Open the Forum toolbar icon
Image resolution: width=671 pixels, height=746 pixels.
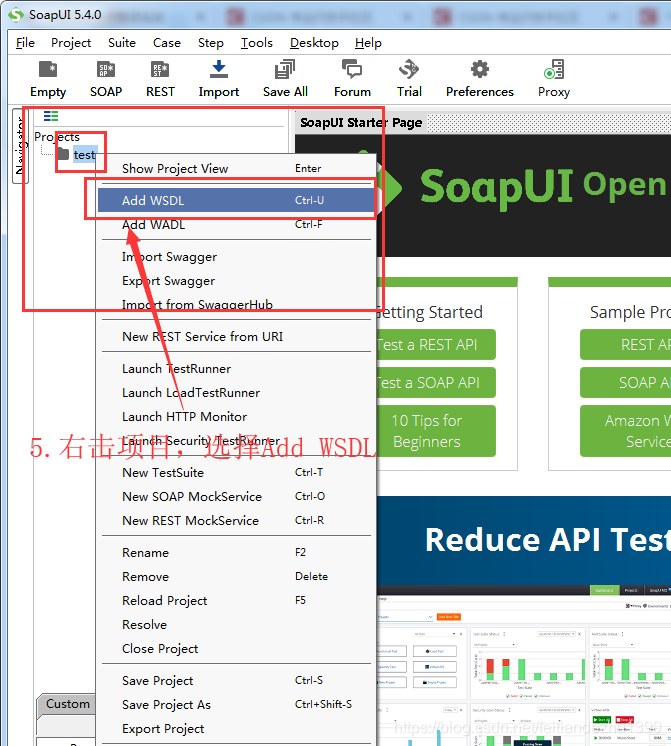pyautogui.click(x=352, y=69)
